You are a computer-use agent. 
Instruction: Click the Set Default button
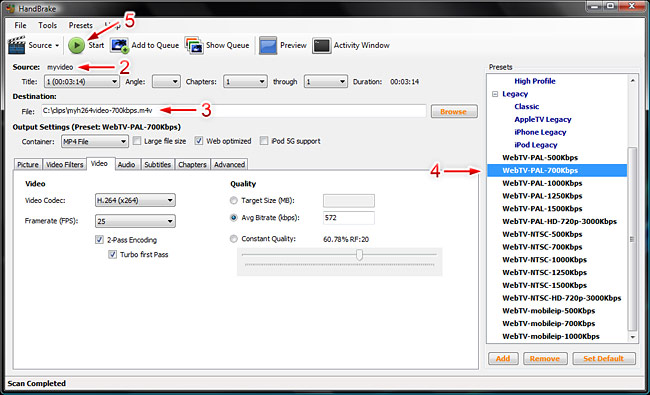(604, 359)
